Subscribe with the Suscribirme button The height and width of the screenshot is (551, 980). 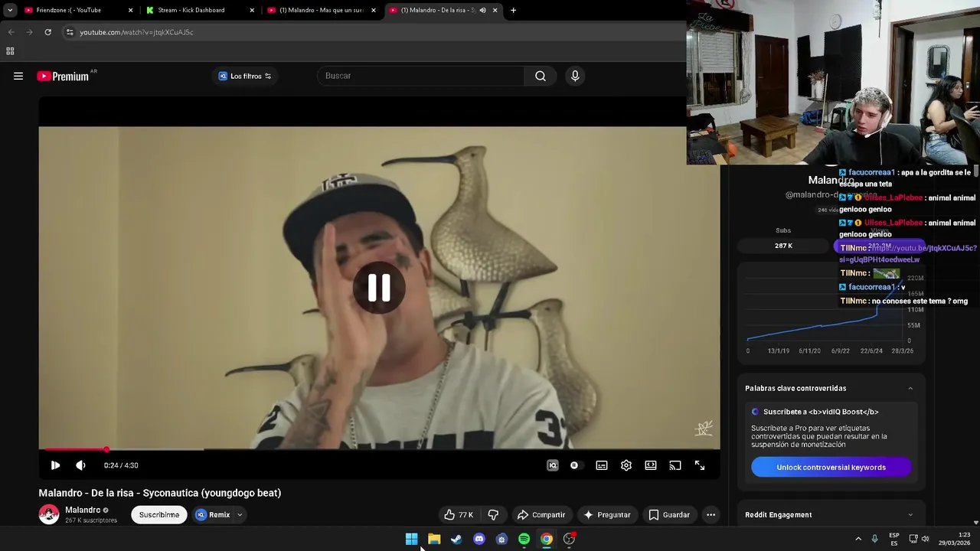pyautogui.click(x=159, y=515)
